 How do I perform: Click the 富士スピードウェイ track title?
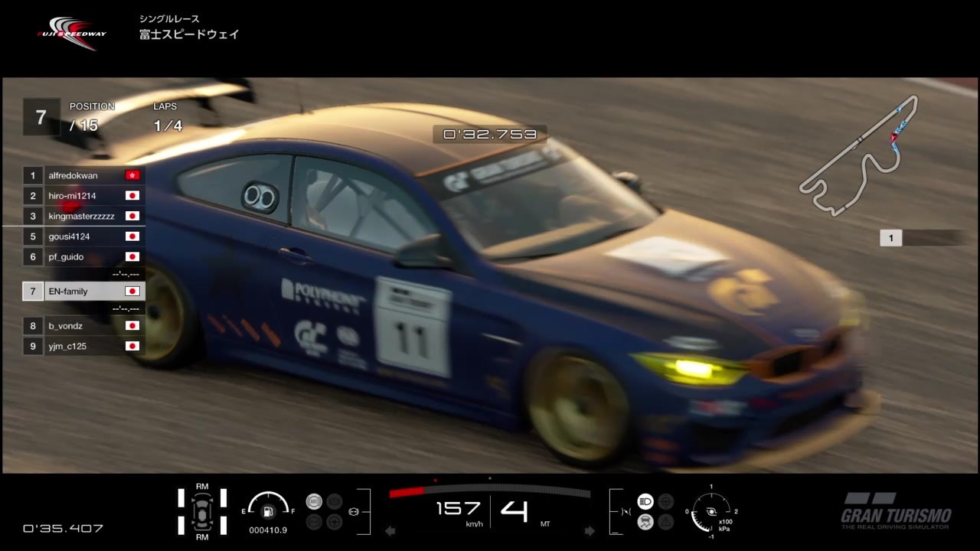[189, 34]
